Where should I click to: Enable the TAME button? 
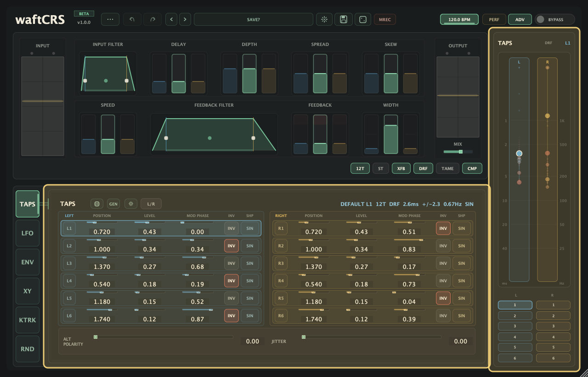click(x=447, y=169)
